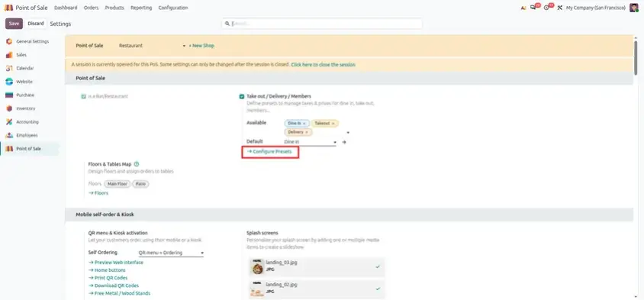Viewport: 644px width, 300px height.
Task: Click the Purchase sidebar icon
Action: coord(9,95)
